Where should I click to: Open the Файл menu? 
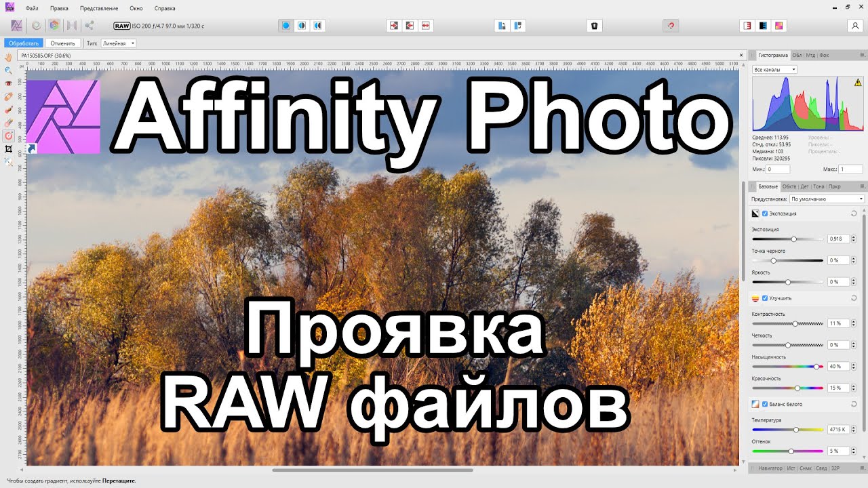[32, 8]
